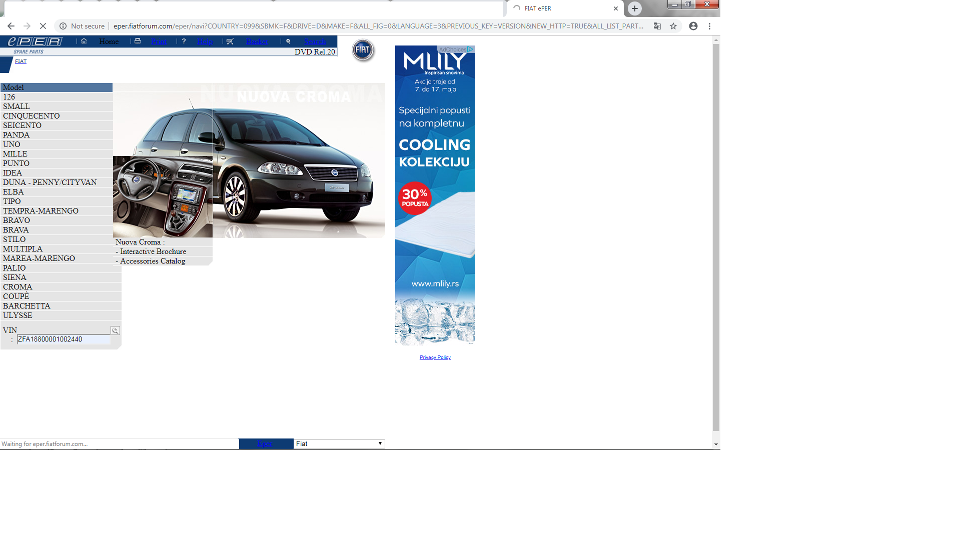Select model ELBA
Image resolution: width=980 pixels, height=551 pixels.
(x=57, y=192)
